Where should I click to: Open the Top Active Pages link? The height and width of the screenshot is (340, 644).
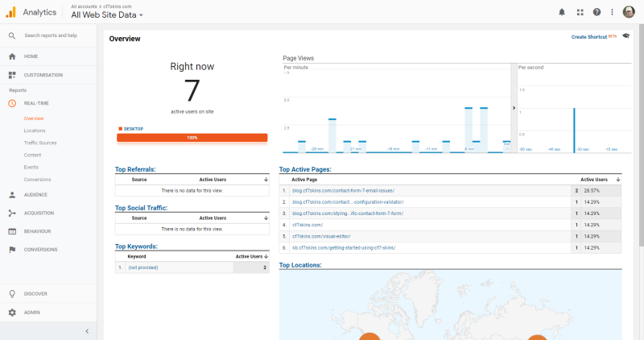click(x=305, y=169)
